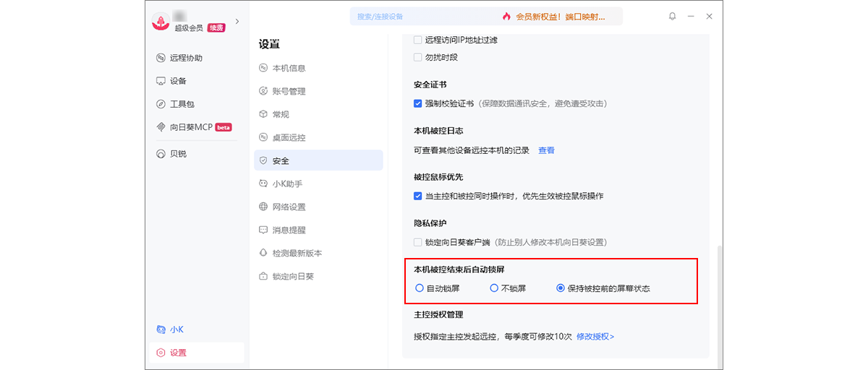Click the 消息提醒 message icon
This screenshot has height=370, width=868.
tap(263, 230)
